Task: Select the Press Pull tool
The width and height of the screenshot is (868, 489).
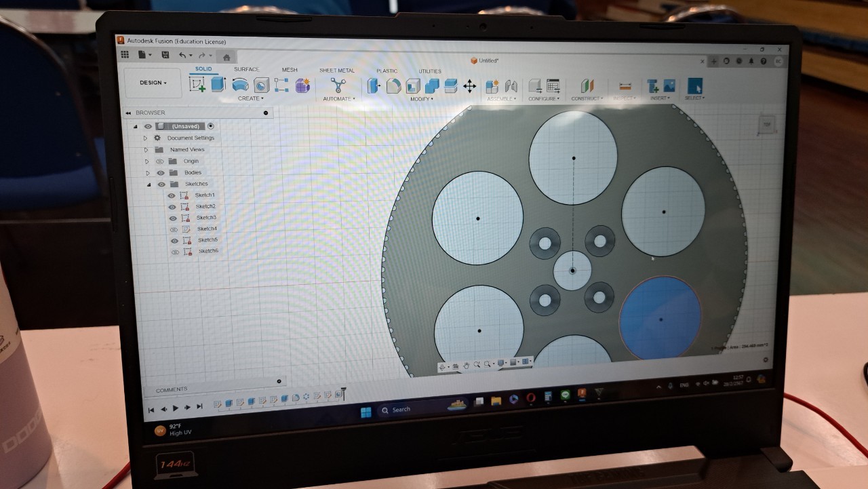Action: click(x=374, y=85)
